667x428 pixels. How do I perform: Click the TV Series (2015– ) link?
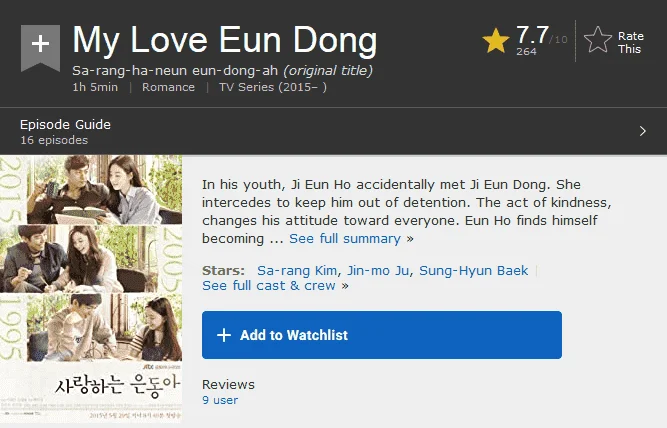click(273, 87)
